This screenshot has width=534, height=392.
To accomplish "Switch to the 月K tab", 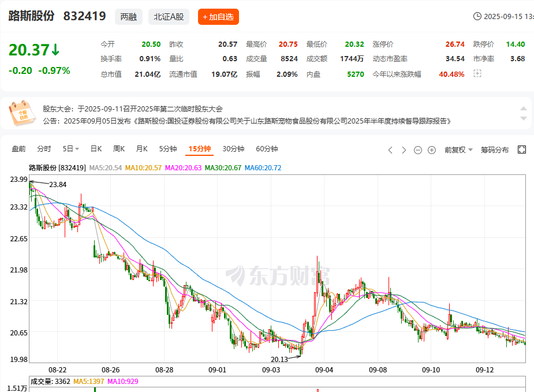I will [141, 149].
